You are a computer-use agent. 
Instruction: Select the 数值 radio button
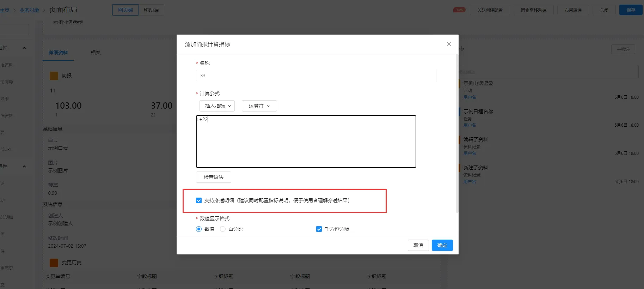coord(199,229)
